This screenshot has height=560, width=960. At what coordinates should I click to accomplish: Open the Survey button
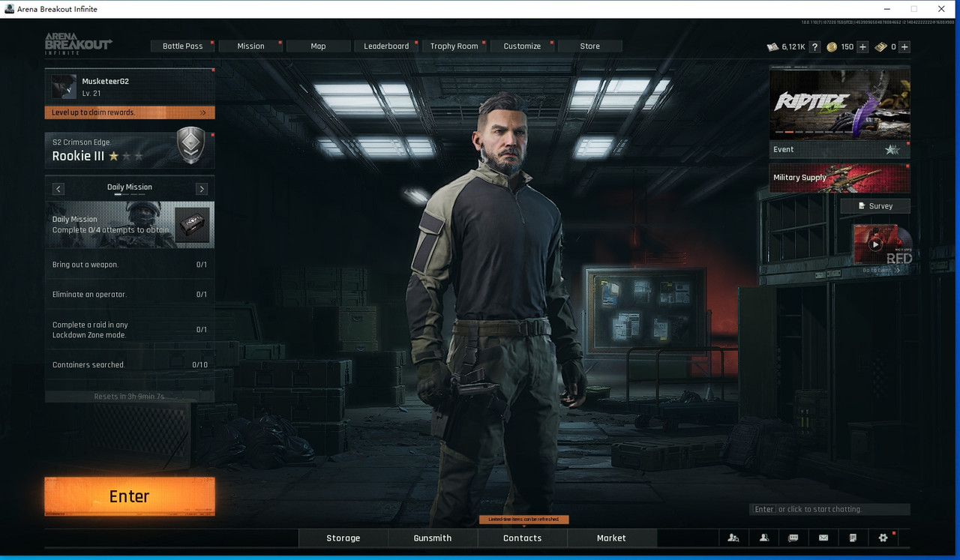[875, 205]
